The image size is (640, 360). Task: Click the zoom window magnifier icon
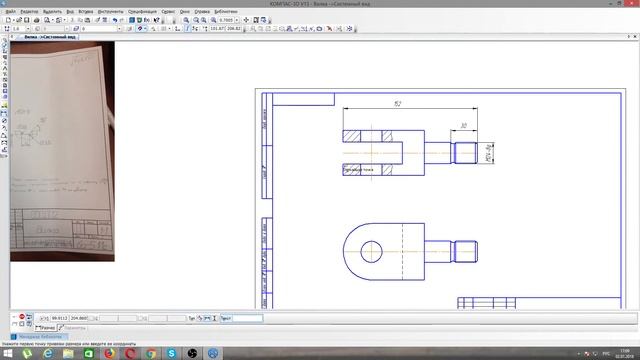(186, 20)
